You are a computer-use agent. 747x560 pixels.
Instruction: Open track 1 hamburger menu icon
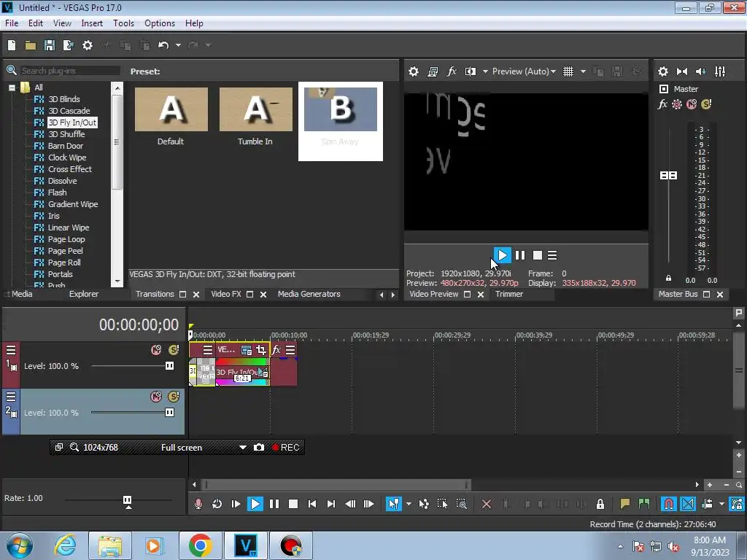(10, 350)
